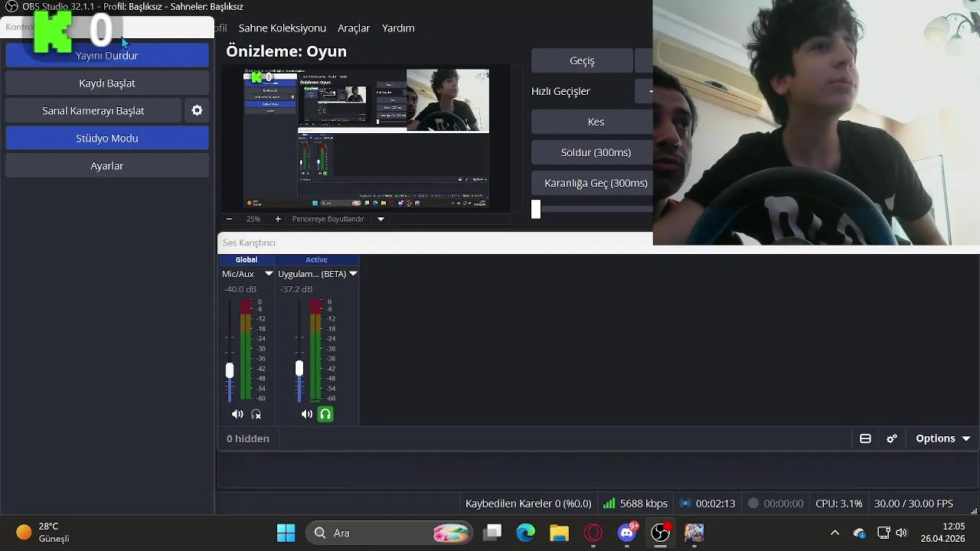
Task: Toggle green headphone monitoring on Uygulam... (BETA)
Action: (325, 414)
